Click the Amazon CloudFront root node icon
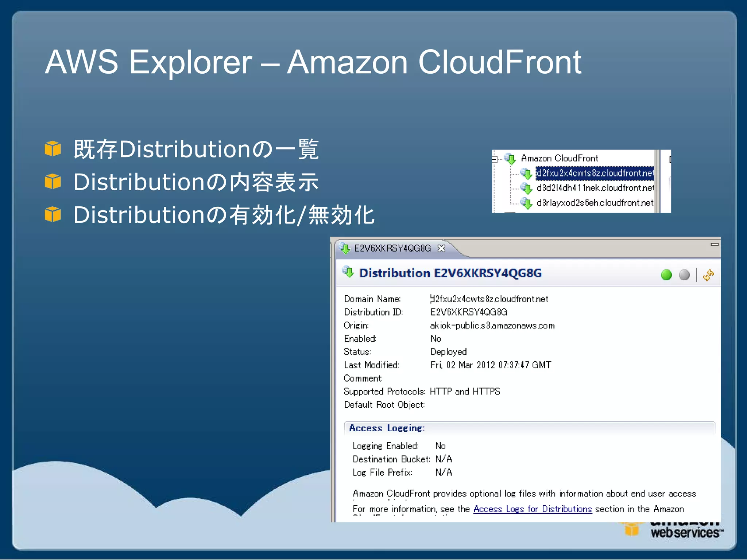Image resolution: width=747 pixels, height=560 pixels. pos(510,158)
